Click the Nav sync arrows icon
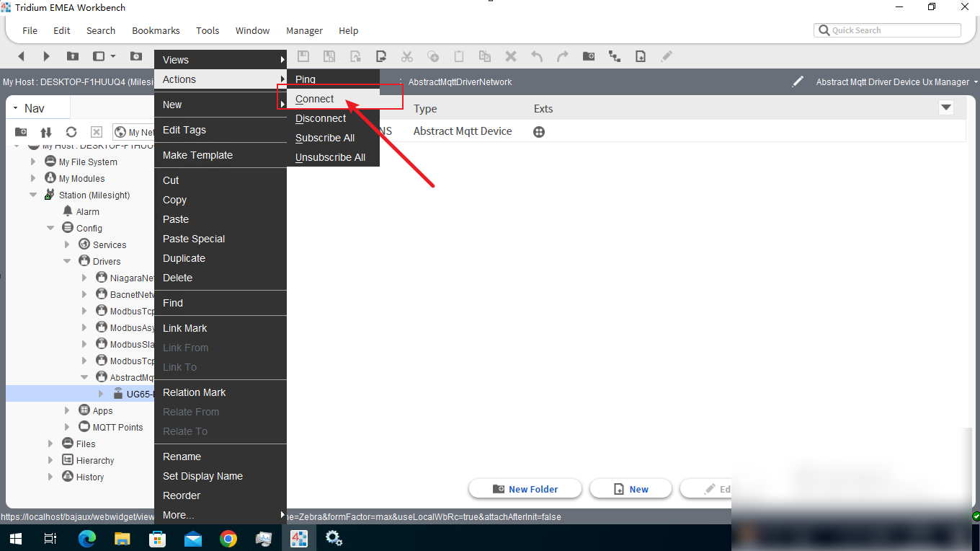 [x=46, y=132]
